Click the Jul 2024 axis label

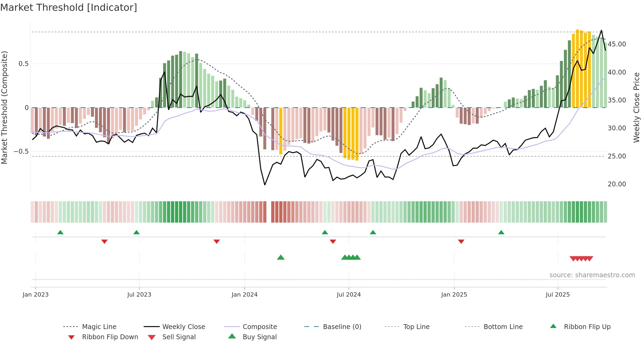(349, 295)
